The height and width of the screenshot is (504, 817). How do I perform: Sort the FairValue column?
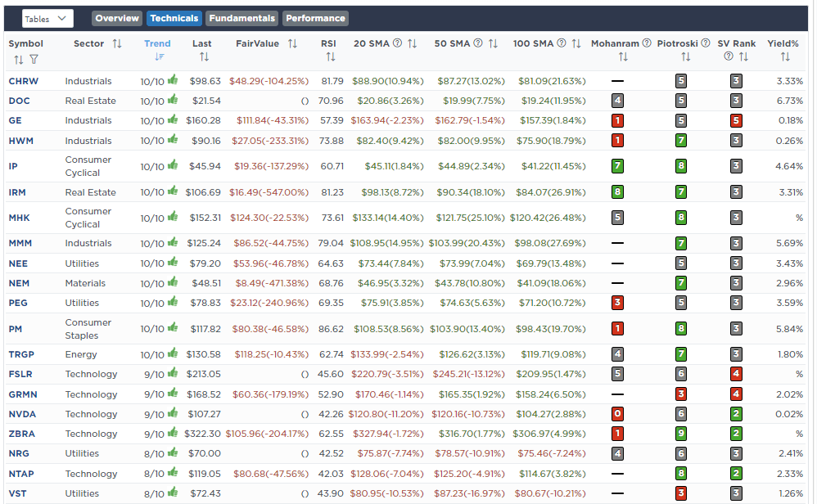pyautogui.click(x=293, y=43)
